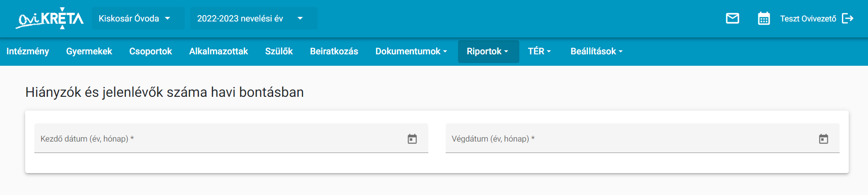Navigate to Alkalmazottak
Viewport: 868px width, 195px height.
[x=219, y=52]
